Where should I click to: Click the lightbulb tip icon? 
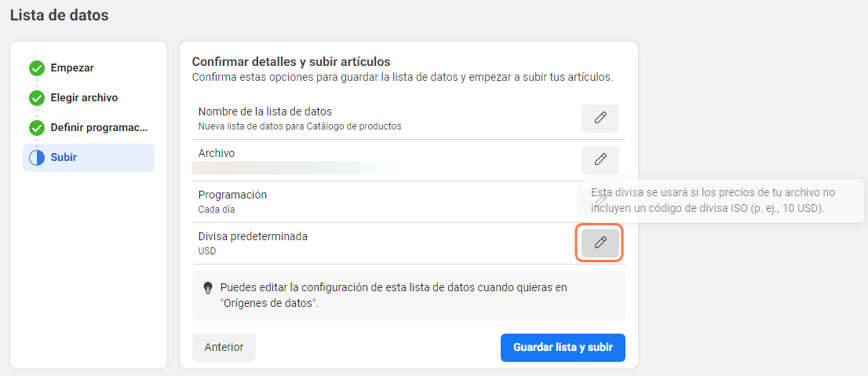(x=208, y=288)
